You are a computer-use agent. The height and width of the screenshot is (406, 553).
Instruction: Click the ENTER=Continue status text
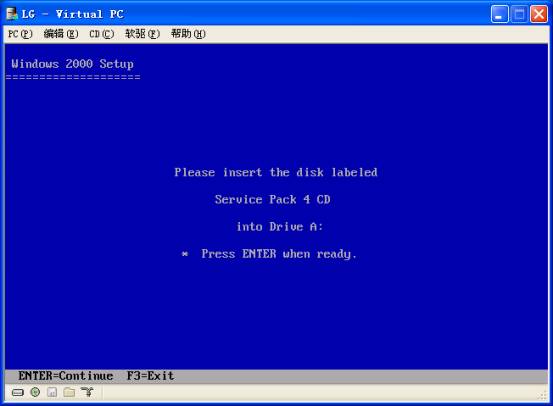(x=66, y=376)
